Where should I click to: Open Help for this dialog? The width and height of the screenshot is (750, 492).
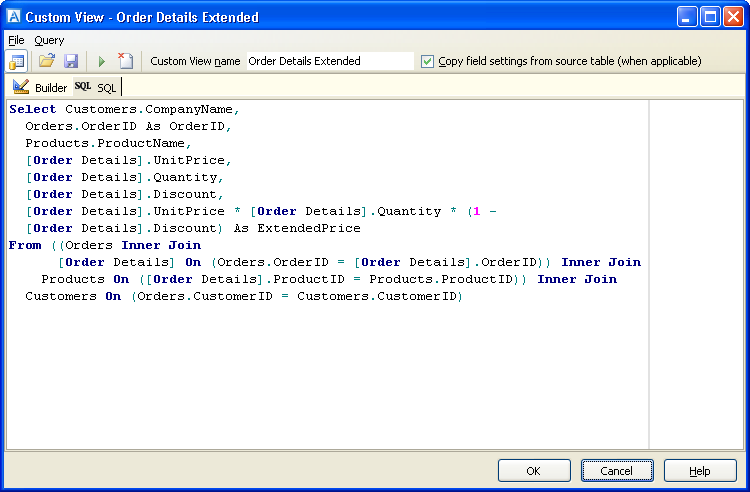pos(700,471)
